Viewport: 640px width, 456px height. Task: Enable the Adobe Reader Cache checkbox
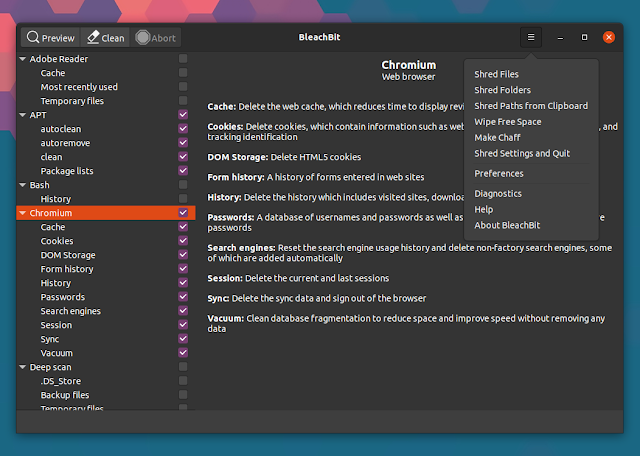(x=183, y=73)
